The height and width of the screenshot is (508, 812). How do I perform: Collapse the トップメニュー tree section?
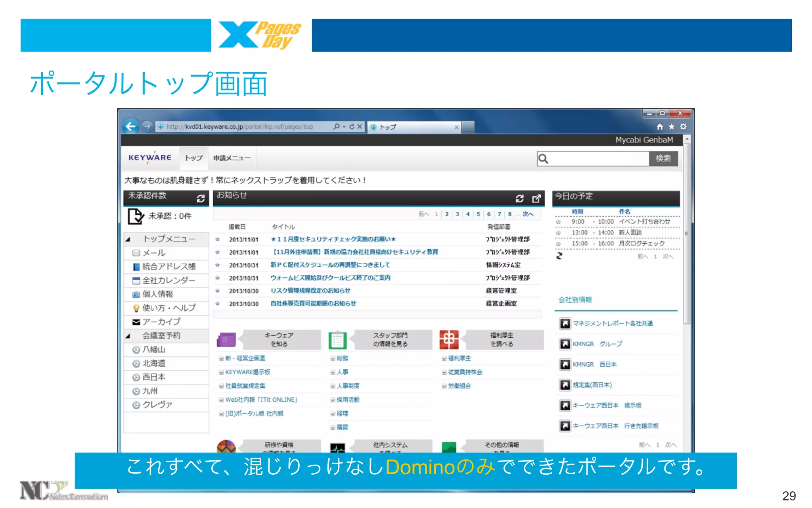[128, 239]
